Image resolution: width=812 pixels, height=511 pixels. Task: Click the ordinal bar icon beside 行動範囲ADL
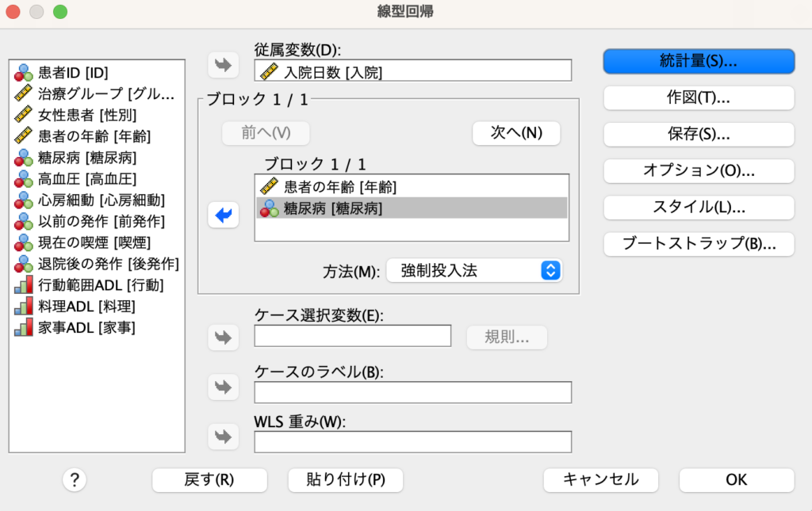(23, 285)
